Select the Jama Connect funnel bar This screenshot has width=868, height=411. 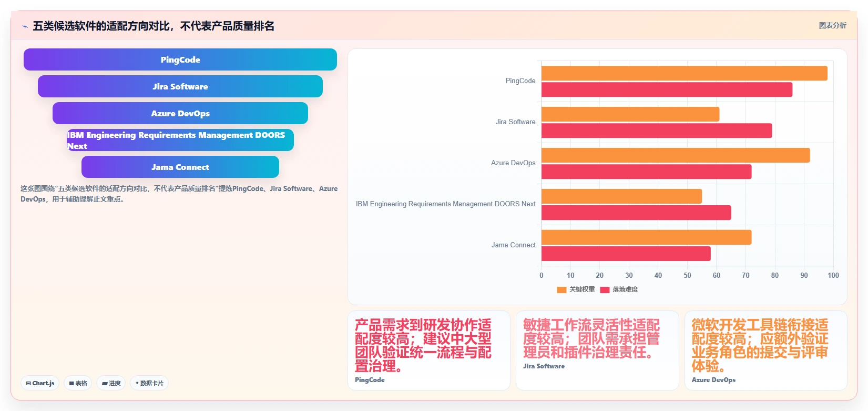point(180,167)
